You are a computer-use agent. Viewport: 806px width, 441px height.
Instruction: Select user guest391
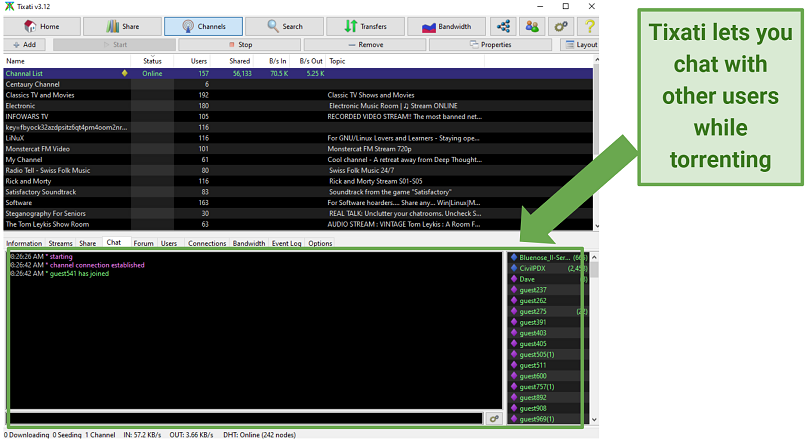(x=548, y=322)
